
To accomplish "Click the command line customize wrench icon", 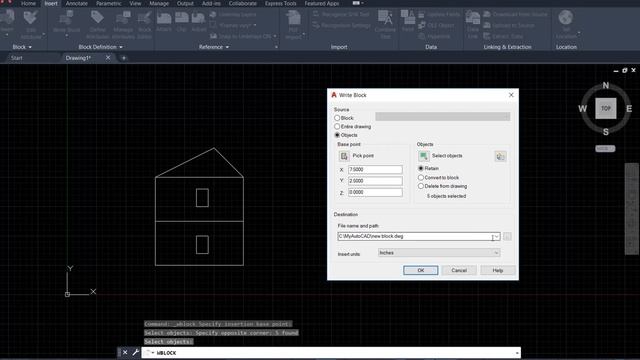I will coord(135,353).
